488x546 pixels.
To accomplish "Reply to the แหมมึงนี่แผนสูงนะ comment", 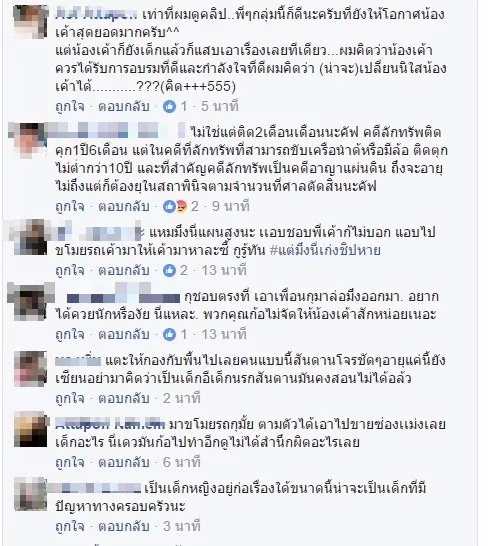I will (124, 270).
